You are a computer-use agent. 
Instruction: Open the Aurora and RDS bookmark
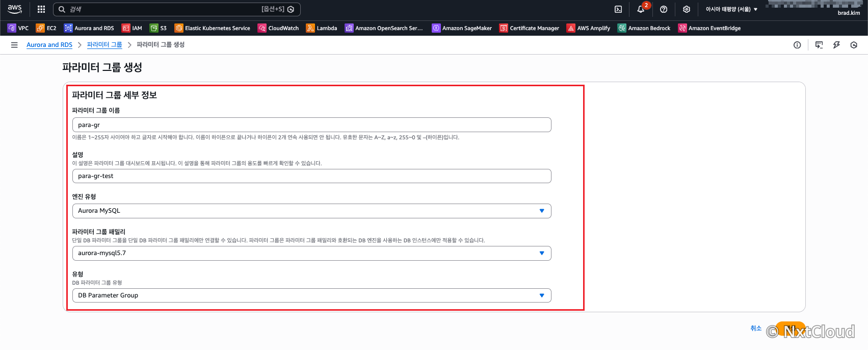pyautogui.click(x=89, y=28)
